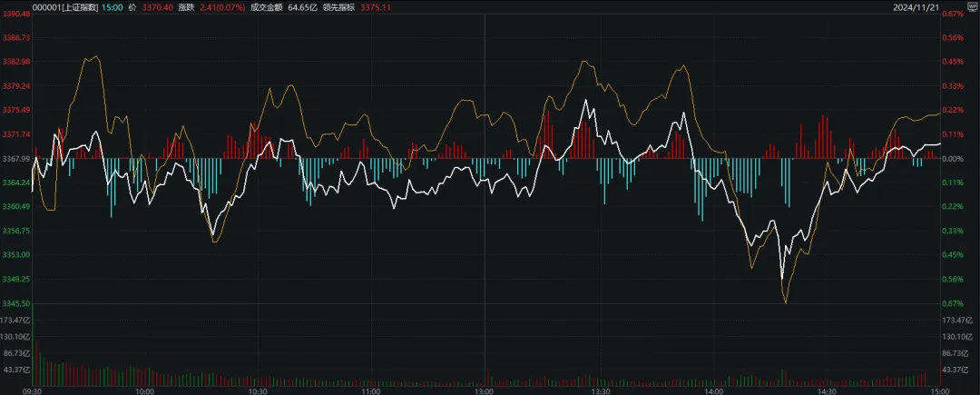Viewport: 980px width, 395px height.
Task: Click the 10:30 time axis label
Action: pyautogui.click(x=258, y=390)
